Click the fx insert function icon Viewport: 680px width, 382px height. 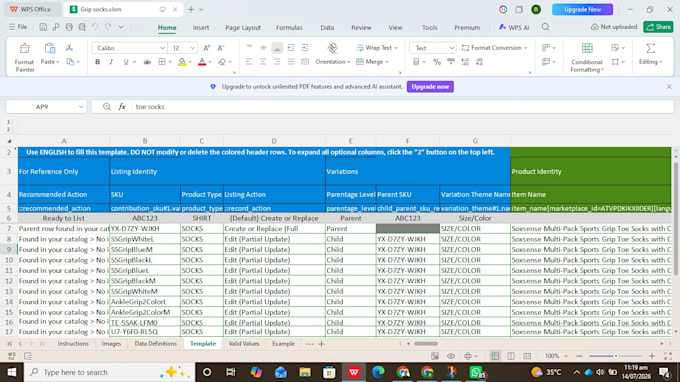point(122,107)
